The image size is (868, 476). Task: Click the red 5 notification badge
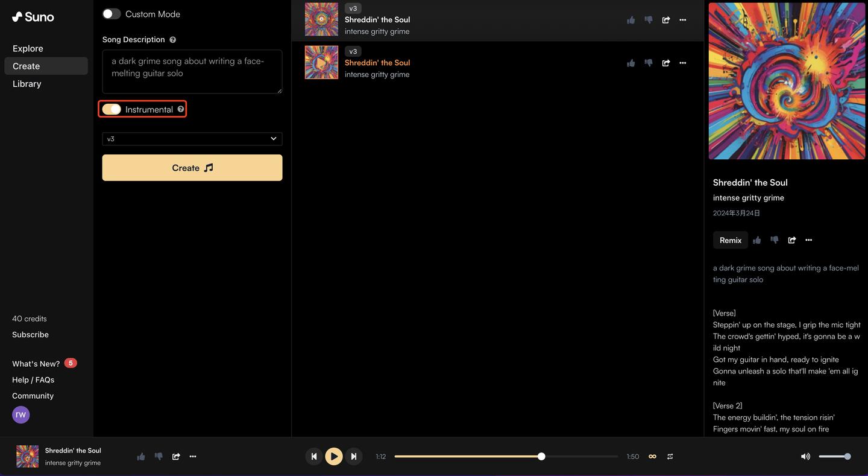coord(71,363)
